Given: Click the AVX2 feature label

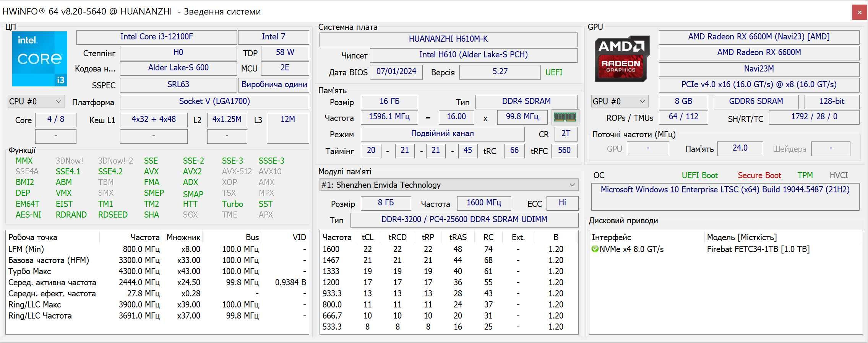Looking at the screenshot, I should click(x=192, y=172).
